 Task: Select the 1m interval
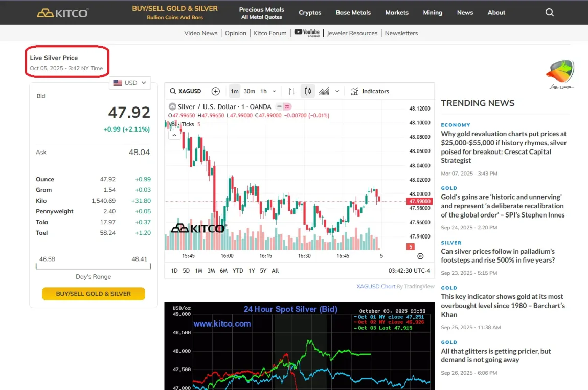[x=234, y=91]
